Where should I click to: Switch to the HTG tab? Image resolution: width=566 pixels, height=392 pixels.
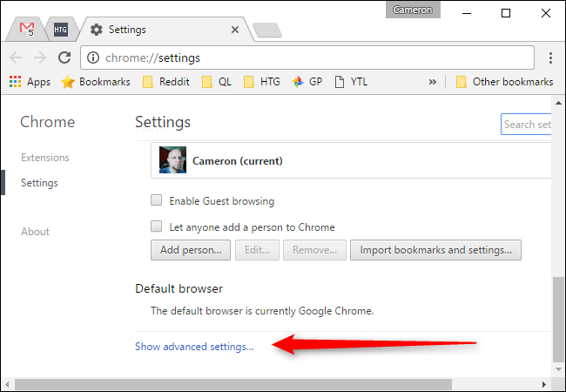pos(60,30)
